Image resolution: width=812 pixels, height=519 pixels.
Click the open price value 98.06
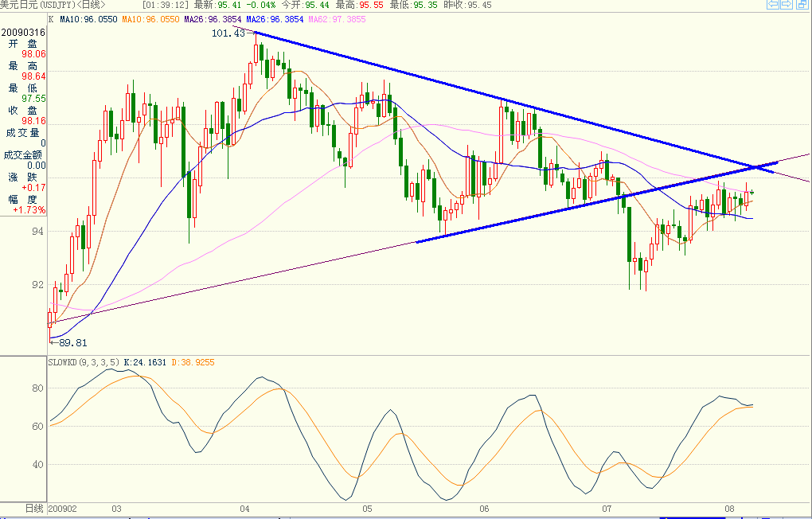(x=33, y=54)
